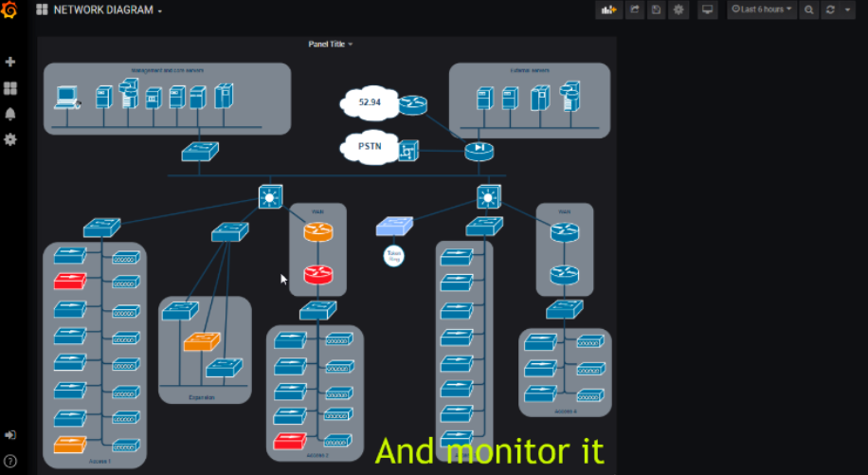The width and height of the screenshot is (868, 475).
Task: Open the Create plus menu in sidebar
Action: (10, 62)
